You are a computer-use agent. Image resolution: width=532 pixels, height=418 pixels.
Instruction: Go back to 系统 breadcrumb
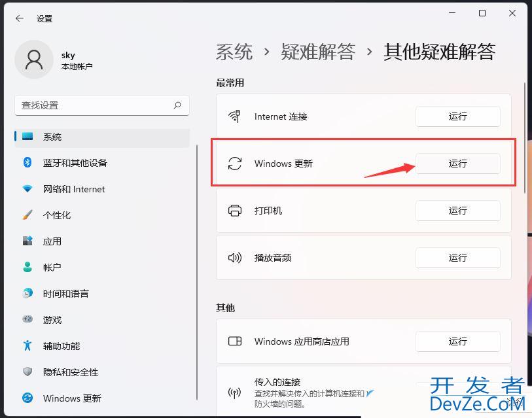click(234, 52)
